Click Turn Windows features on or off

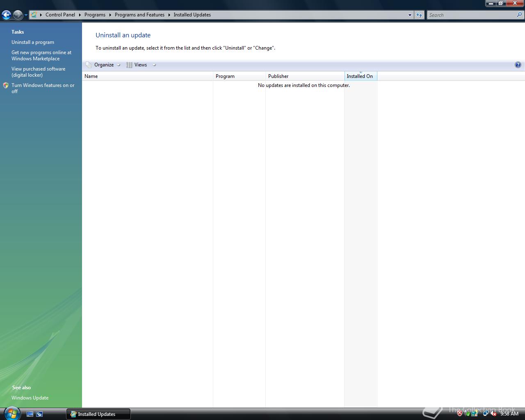pos(43,88)
